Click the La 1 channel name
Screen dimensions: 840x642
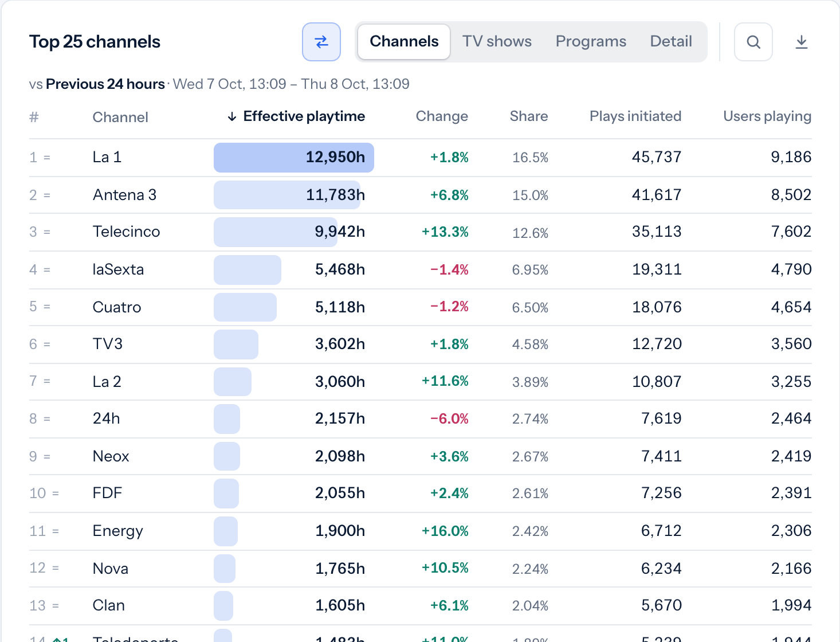pyautogui.click(x=107, y=158)
